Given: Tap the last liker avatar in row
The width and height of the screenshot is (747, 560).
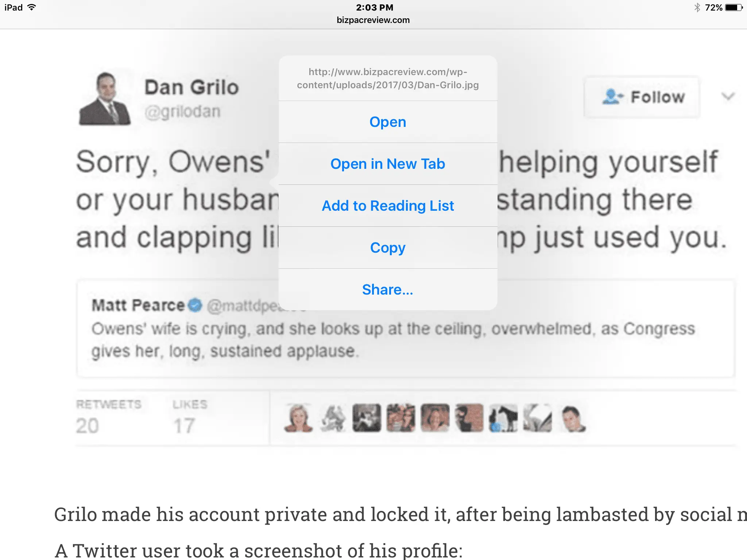Looking at the screenshot, I should click(x=572, y=418).
